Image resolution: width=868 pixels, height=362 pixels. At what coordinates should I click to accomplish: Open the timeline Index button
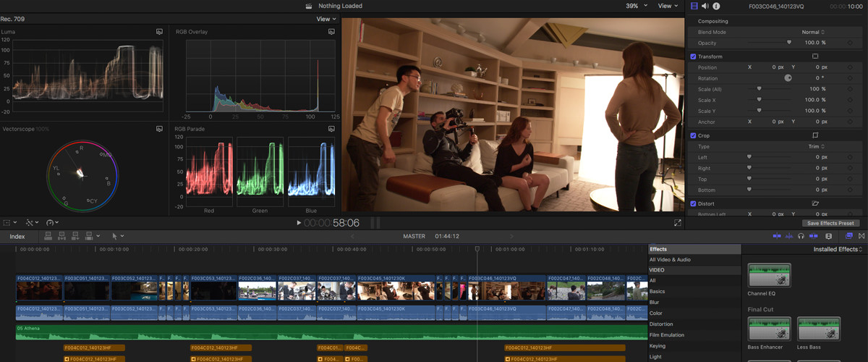17,236
